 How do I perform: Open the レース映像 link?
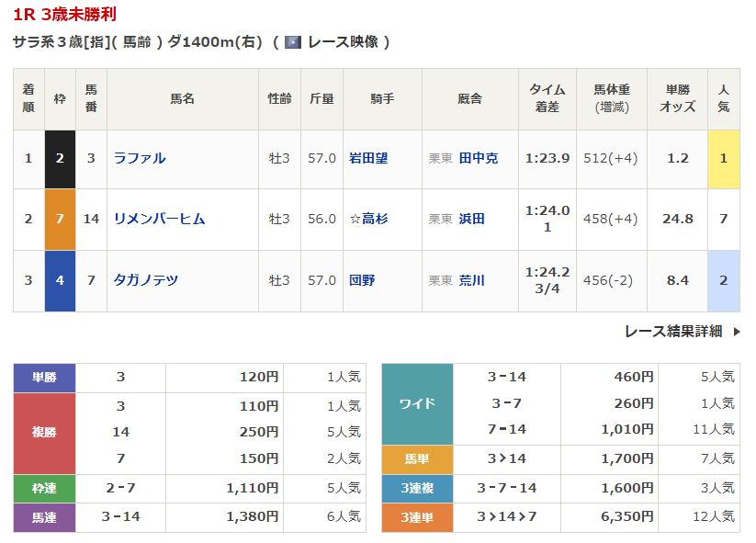click(342, 42)
